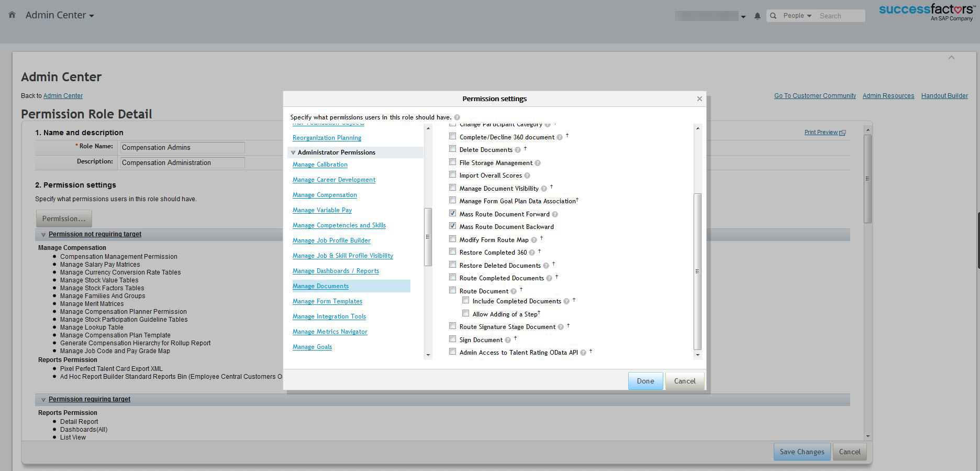Close the Permission settings dialog

click(699, 98)
